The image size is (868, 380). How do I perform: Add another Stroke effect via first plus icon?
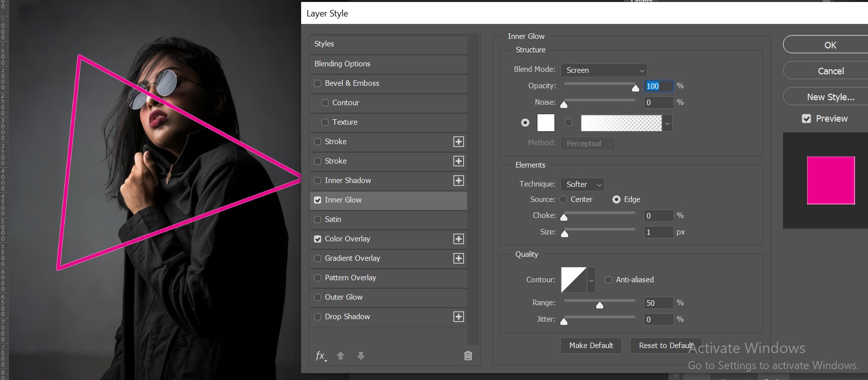tap(459, 142)
